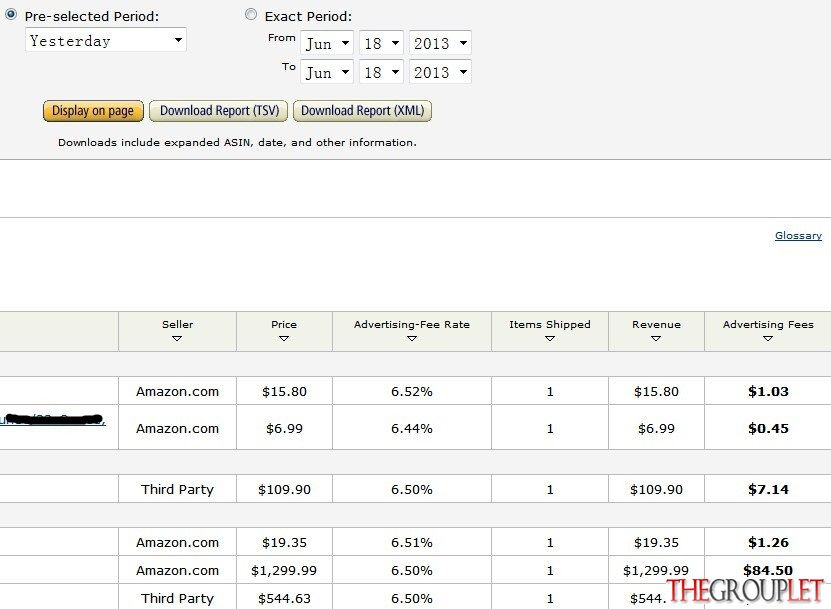Open the To month dropdown showing Jun
Screen dimensions: 831x609
pyautogui.click(x=327, y=72)
